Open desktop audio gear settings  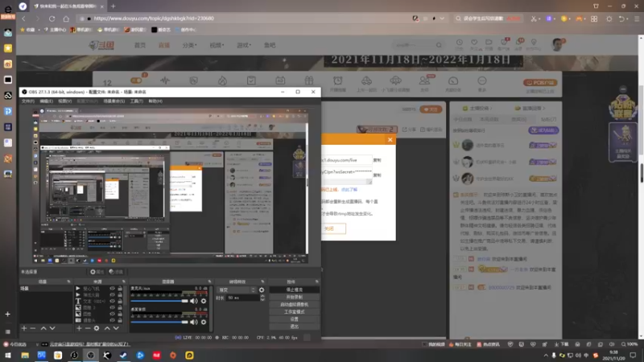[204, 323]
